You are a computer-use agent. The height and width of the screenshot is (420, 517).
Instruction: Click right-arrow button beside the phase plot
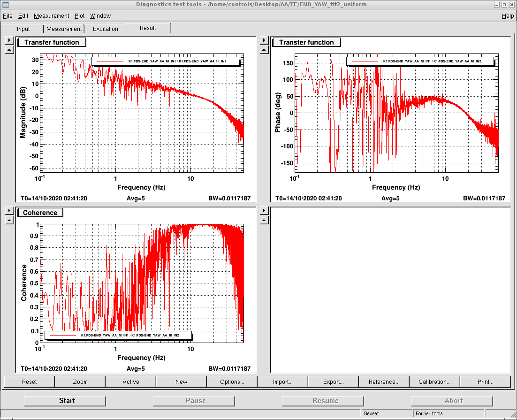point(264,41)
